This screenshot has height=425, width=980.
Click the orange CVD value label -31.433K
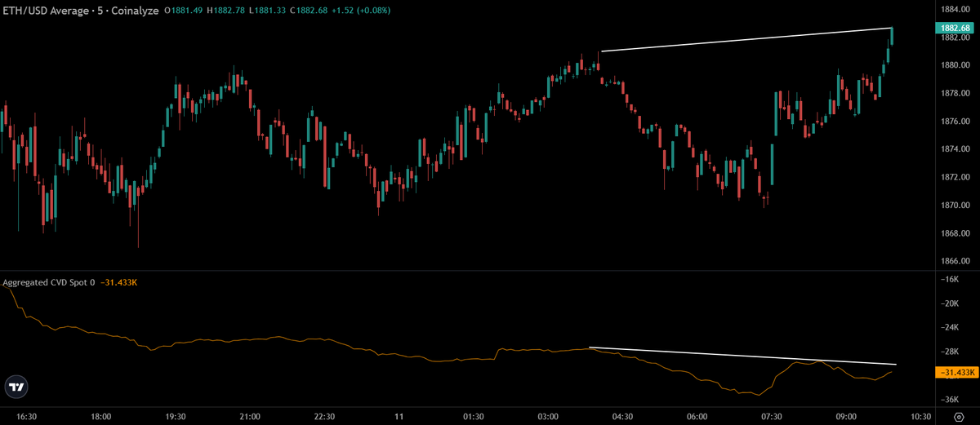click(x=955, y=373)
